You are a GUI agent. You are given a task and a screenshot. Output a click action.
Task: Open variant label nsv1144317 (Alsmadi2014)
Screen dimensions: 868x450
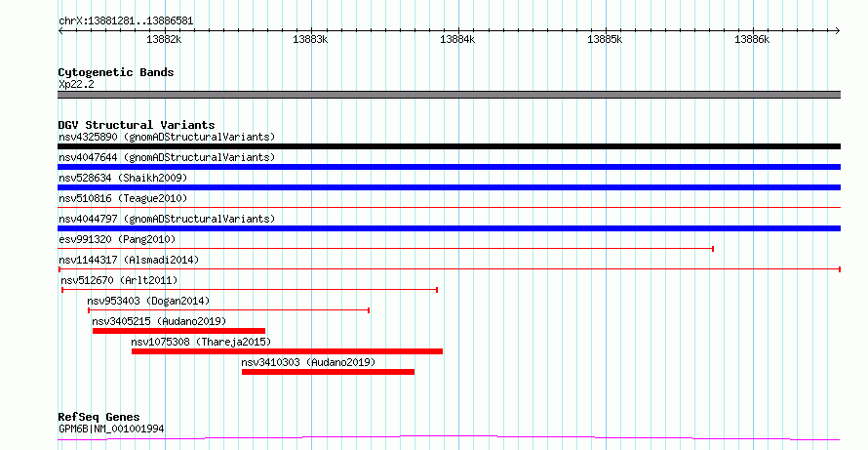[x=129, y=260]
